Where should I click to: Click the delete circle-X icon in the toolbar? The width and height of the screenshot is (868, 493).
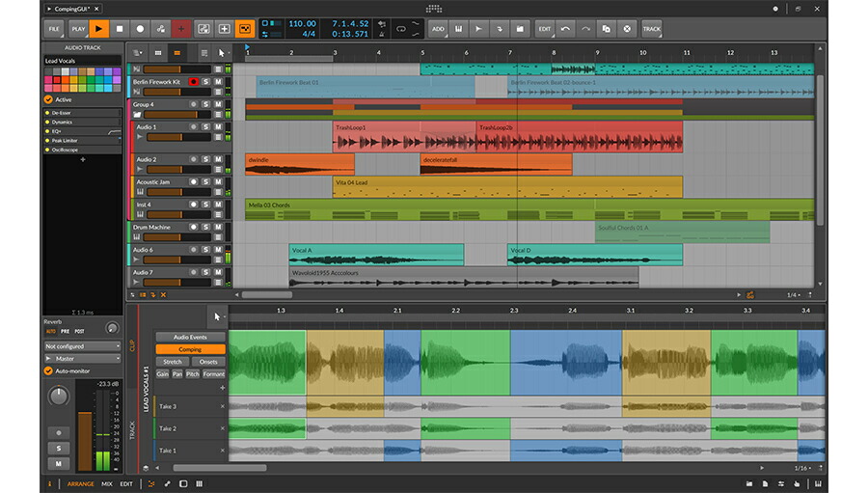coord(627,29)
